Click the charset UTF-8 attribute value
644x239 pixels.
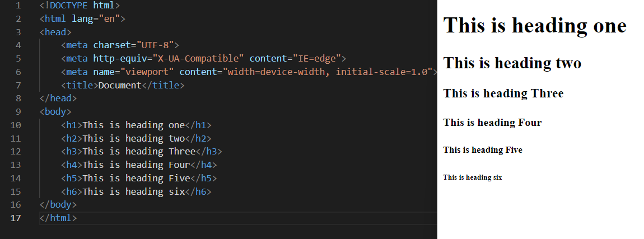[x=155, y=45]
